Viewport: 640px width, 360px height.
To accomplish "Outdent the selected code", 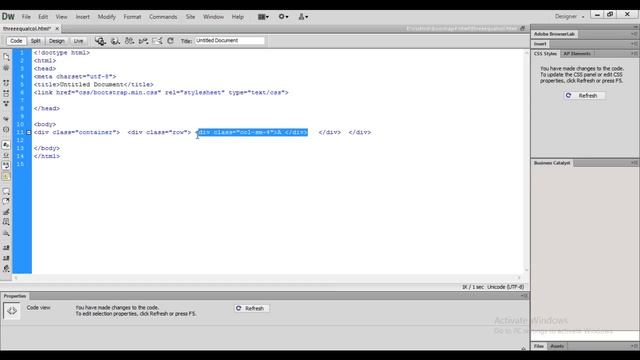I will point(6,258).
